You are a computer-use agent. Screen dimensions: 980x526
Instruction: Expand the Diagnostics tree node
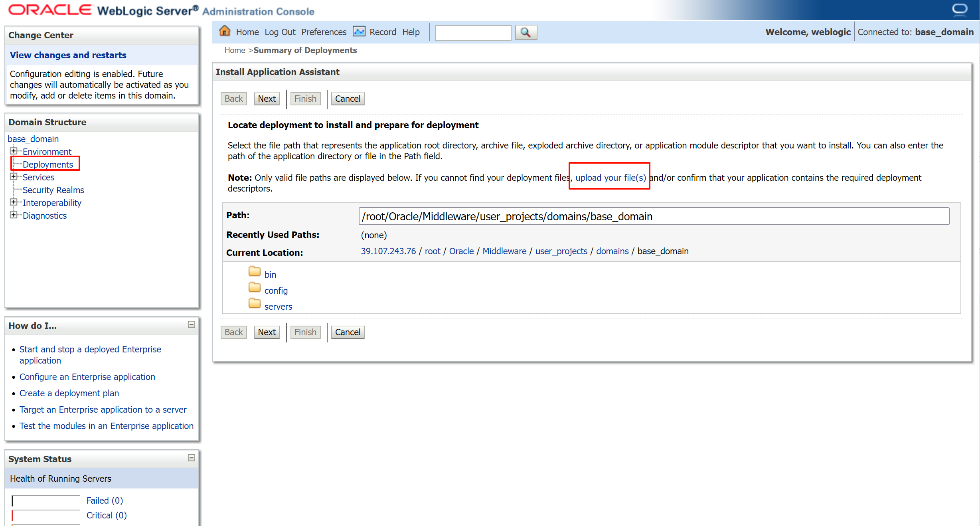pyautogui.click(x=14, y=215)
